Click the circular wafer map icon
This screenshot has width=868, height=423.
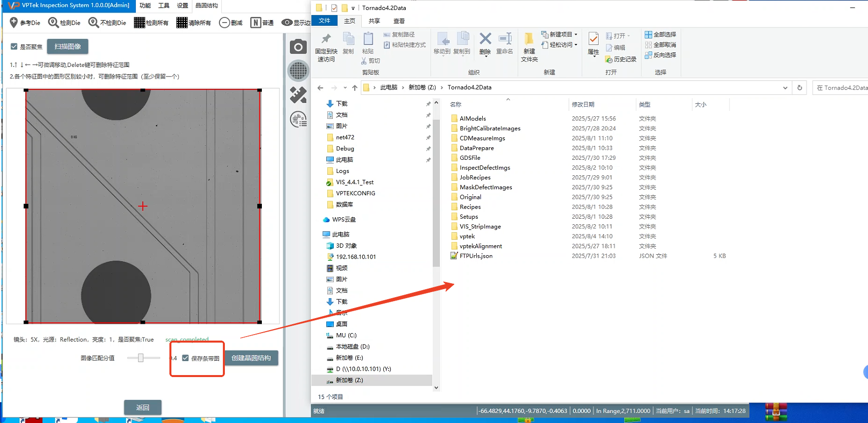click(298, 70)
